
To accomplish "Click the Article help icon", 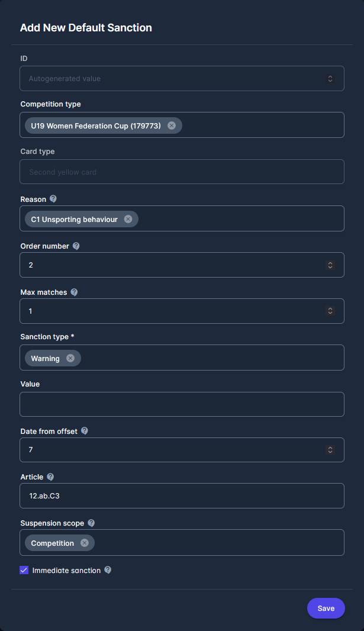I will pos(50,477).
